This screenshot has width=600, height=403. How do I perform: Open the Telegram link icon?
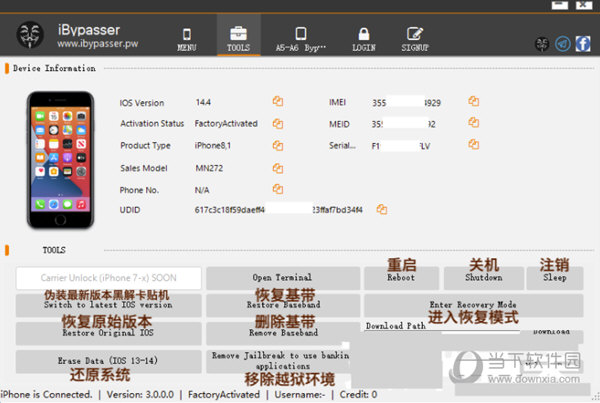click(563, 44)
